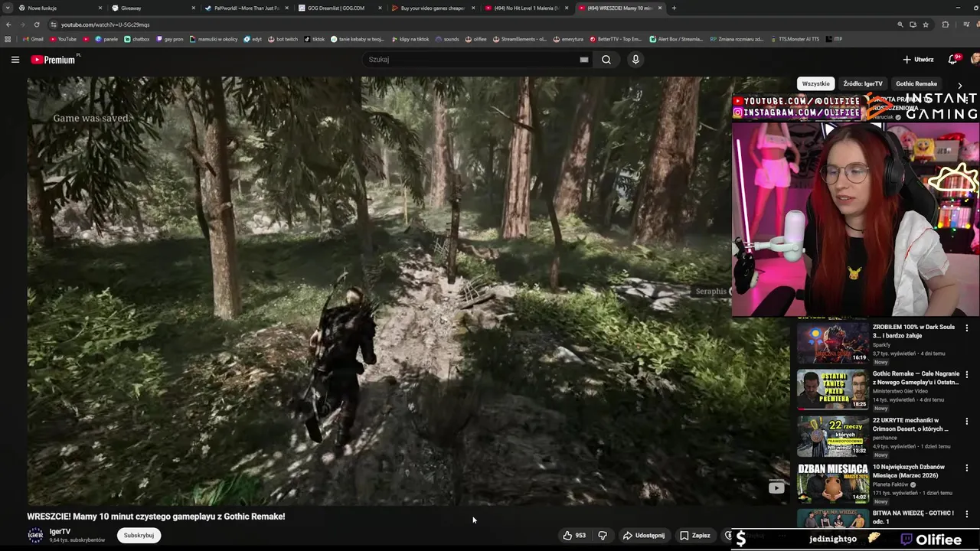Viewport: 980px width, 551px height.
Task: Save video with Zapisz button
Action: pos(695,536)
